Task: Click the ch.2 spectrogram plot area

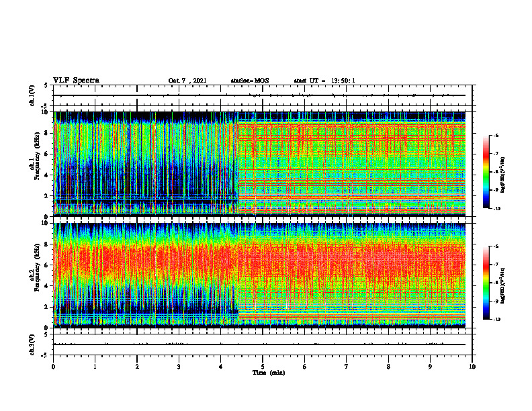Action: coord(259,275)
